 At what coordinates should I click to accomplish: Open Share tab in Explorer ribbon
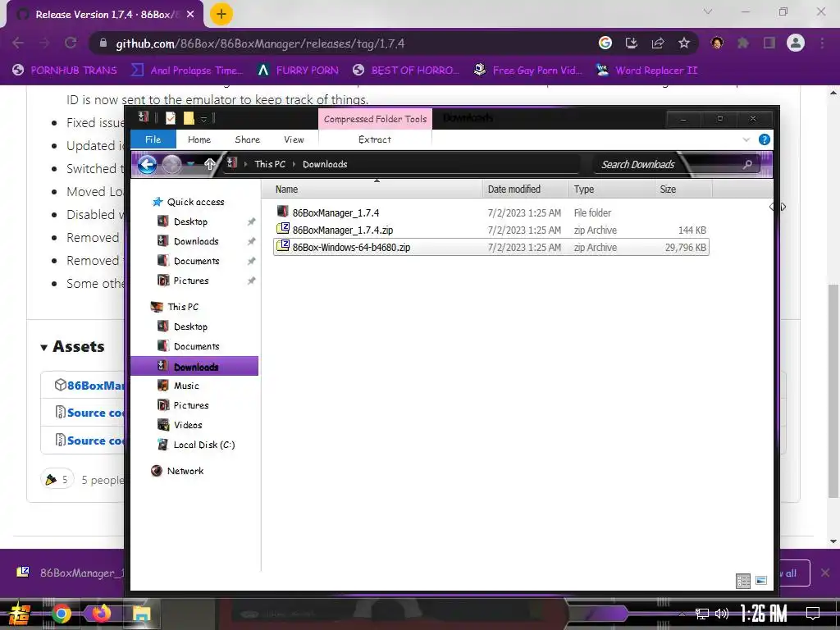point(248,139)
